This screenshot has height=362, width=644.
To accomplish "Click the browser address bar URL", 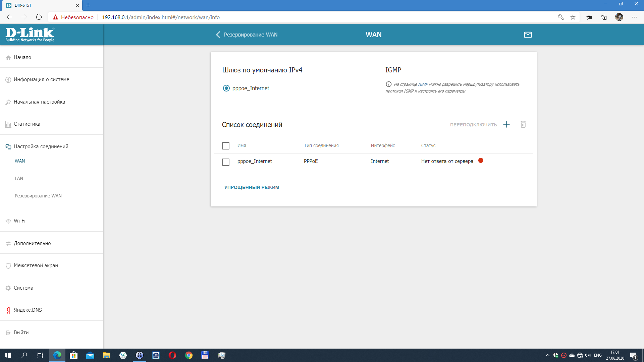I will tap(161, 17).
